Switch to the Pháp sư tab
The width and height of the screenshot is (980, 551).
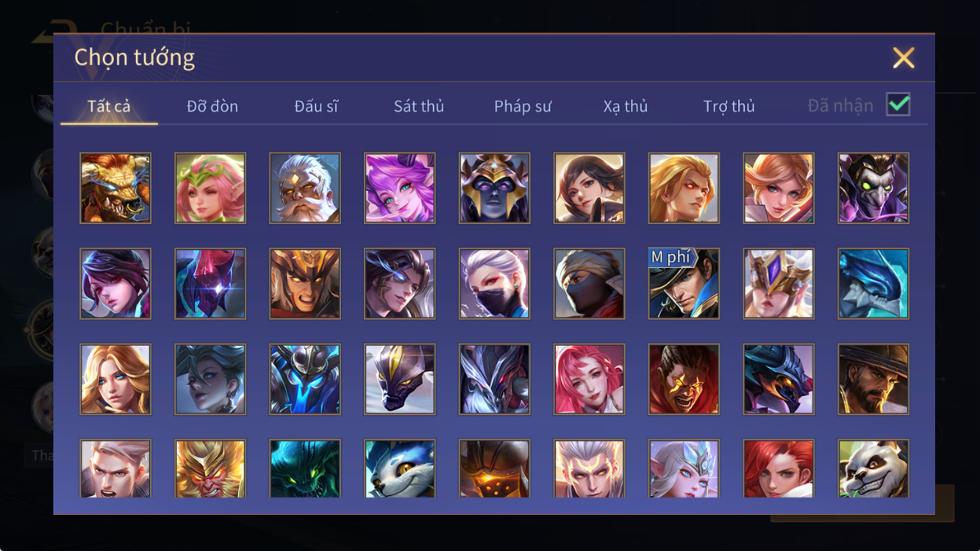[523, 107]
